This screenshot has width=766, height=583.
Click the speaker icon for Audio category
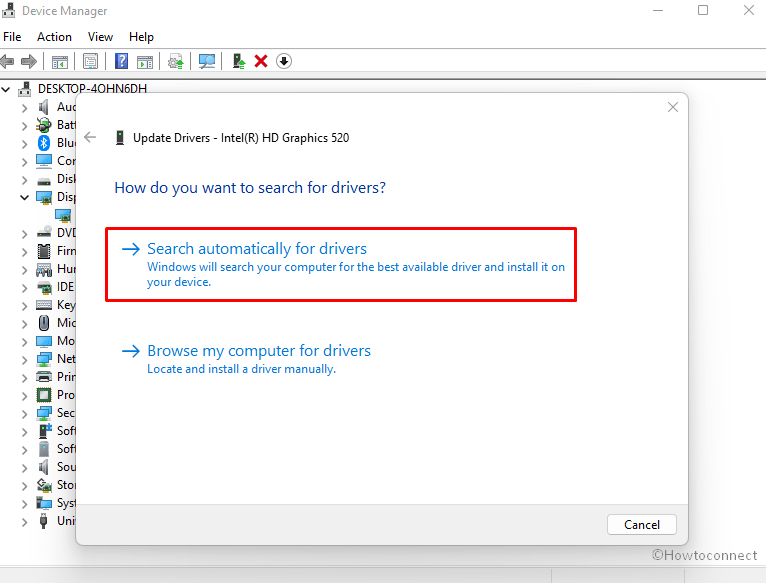point(43,107)
